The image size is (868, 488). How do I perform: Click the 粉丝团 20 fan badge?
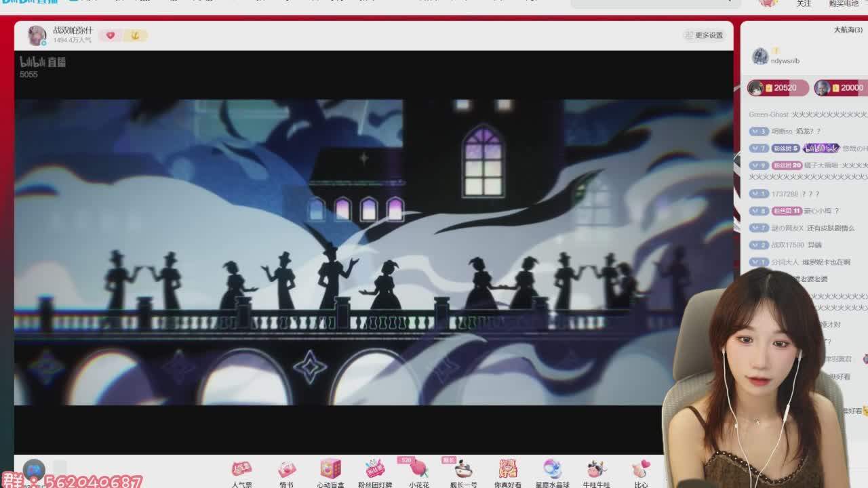click(787, 165)
